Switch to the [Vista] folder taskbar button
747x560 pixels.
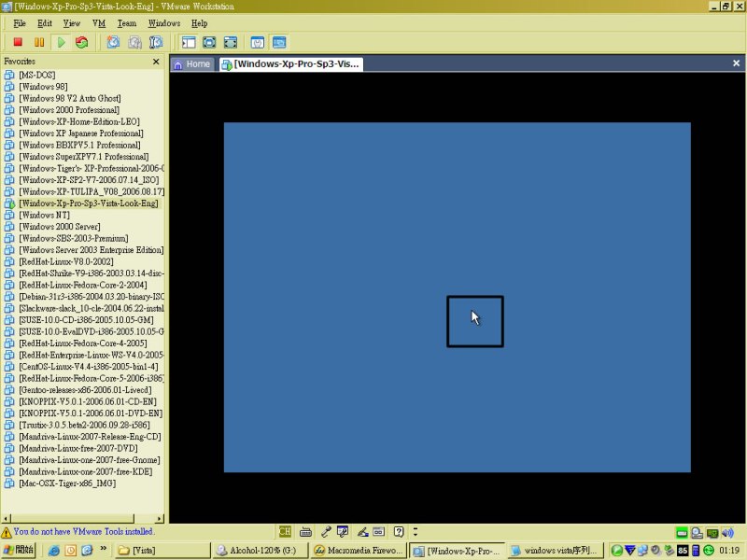[162, 551]
